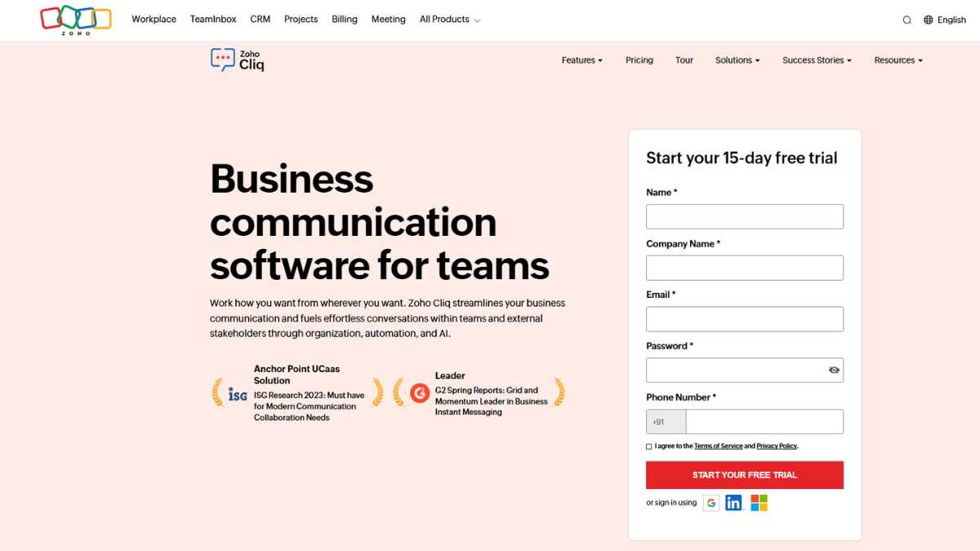This screenshot has width=980, height=551.
Task: Click 'Business communication software for teams' headline
Action: point(380,222)
